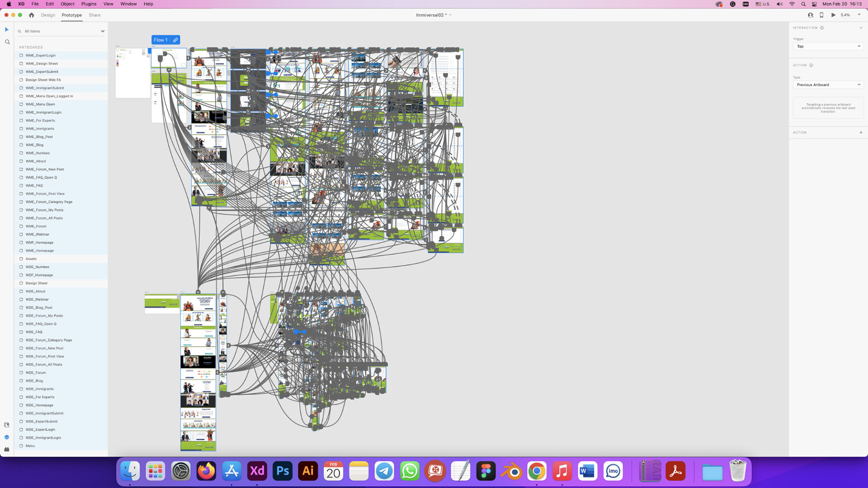Open the Layers panel icon

click(7, 437)
